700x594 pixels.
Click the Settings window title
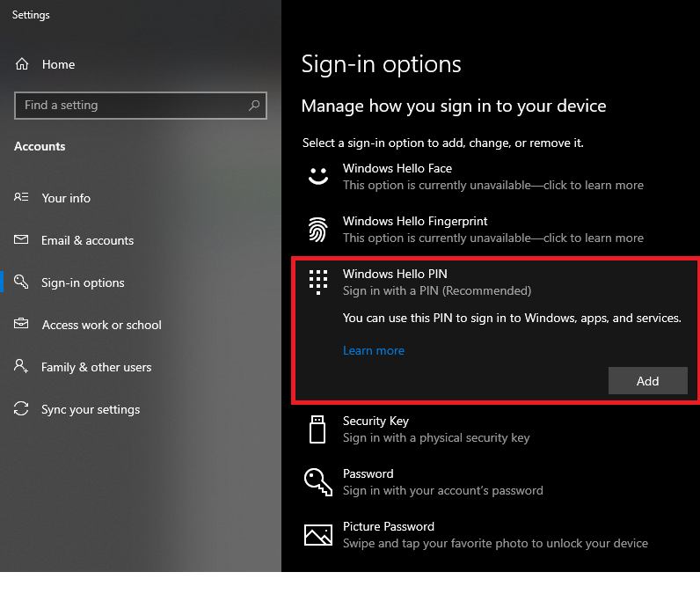31,15
